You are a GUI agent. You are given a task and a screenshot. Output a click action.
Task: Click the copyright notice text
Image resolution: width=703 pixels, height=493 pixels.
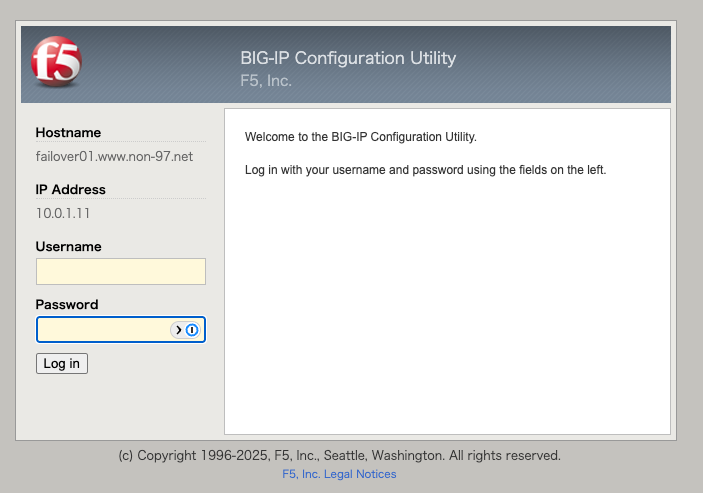[339, 455]
